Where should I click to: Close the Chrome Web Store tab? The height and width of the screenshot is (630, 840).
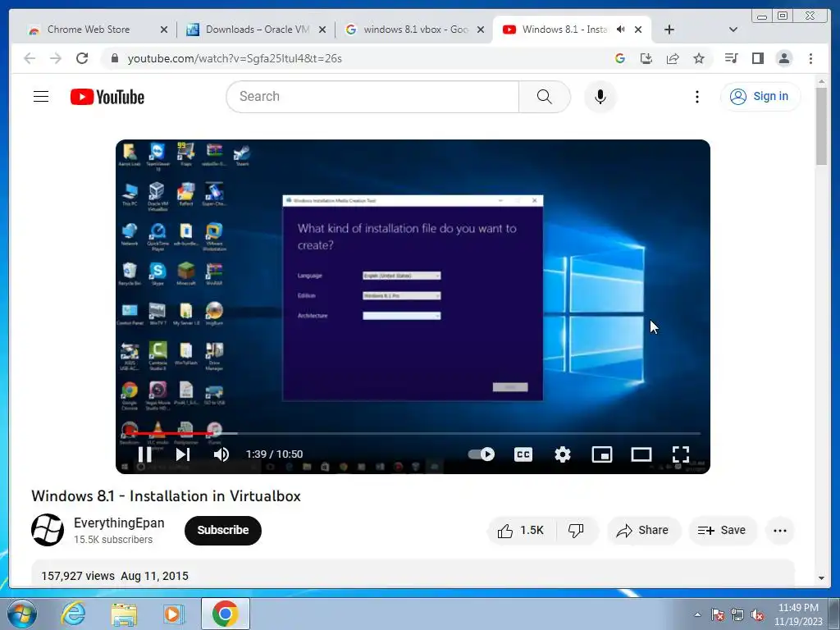click(x=164, y=30)
